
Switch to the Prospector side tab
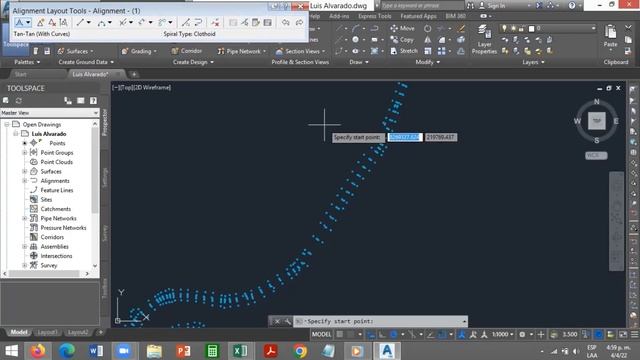(x=104, y=122)
